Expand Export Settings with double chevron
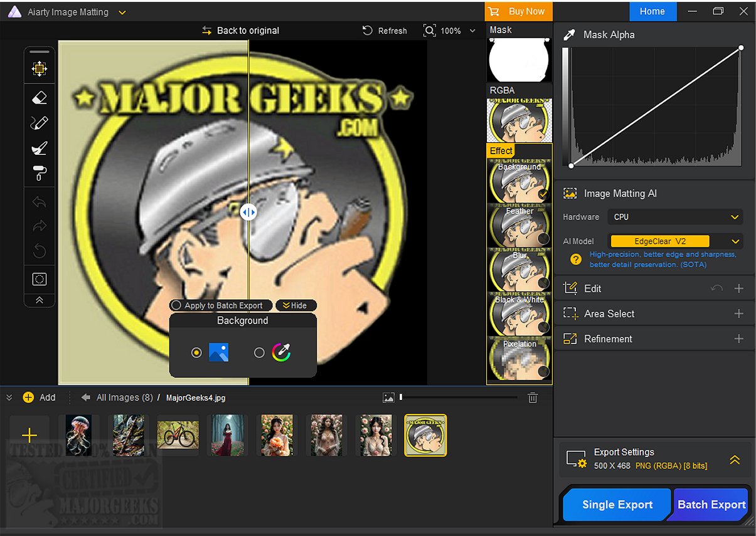Image resolution: width=756 pixels, height=536 pixels. (x=735, y=460)
